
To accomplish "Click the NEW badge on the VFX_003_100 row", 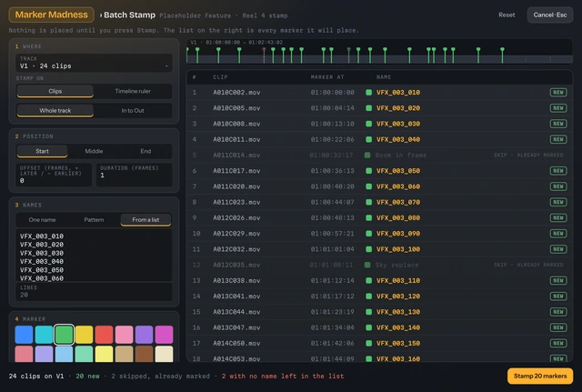I will point(558,249).
